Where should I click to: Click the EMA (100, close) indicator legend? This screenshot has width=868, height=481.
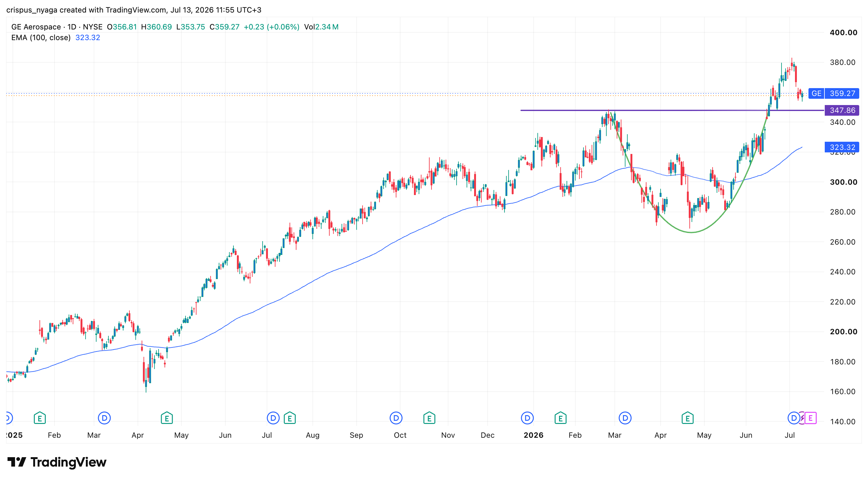[41, 37]
